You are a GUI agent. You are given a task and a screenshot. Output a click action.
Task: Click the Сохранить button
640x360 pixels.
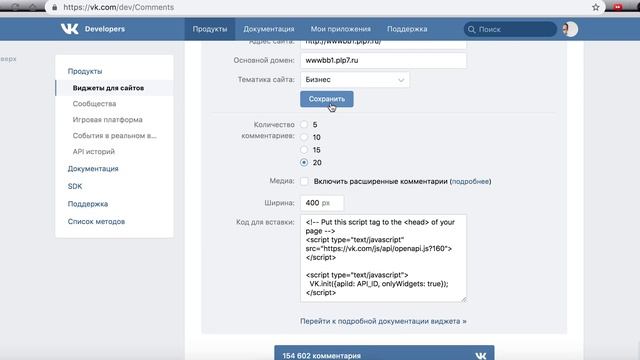[x=327, y=99]
